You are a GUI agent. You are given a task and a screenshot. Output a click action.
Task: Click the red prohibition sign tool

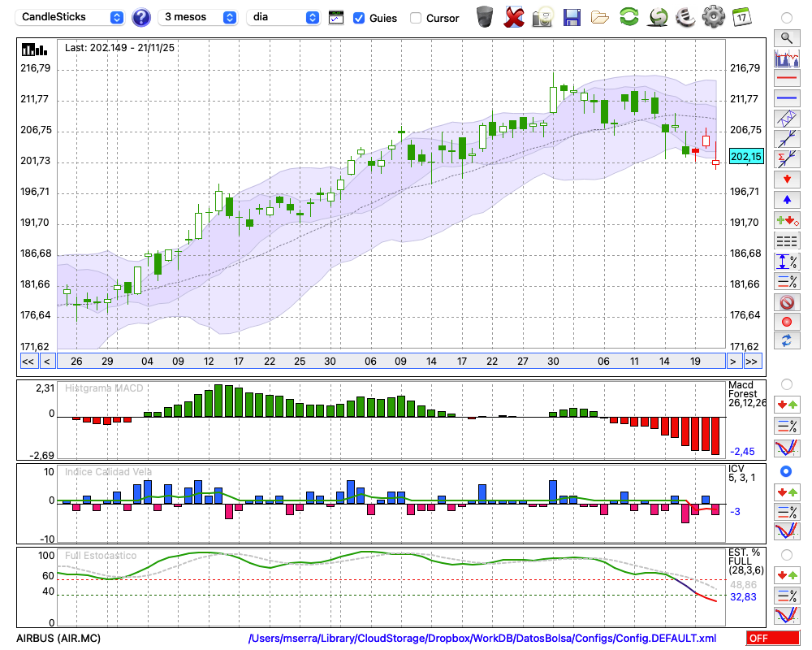point(787,302)
